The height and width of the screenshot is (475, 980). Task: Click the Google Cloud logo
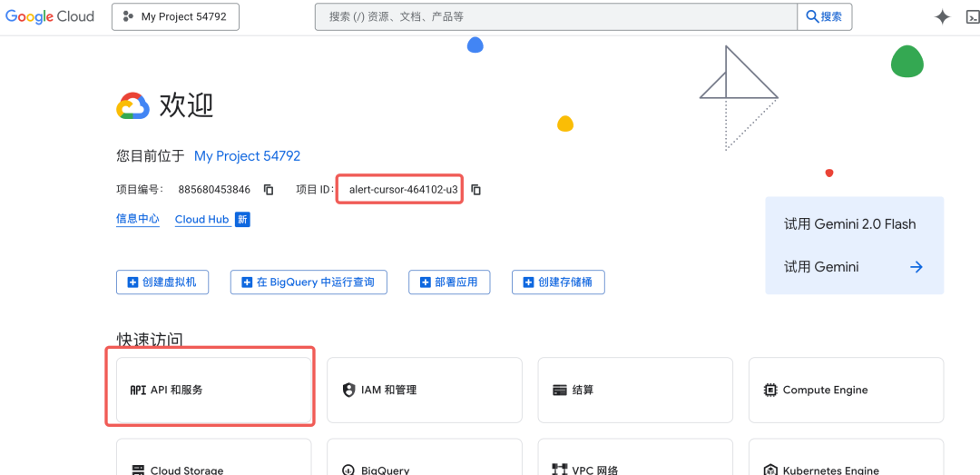pyautogui.click(x=50, y=16)
